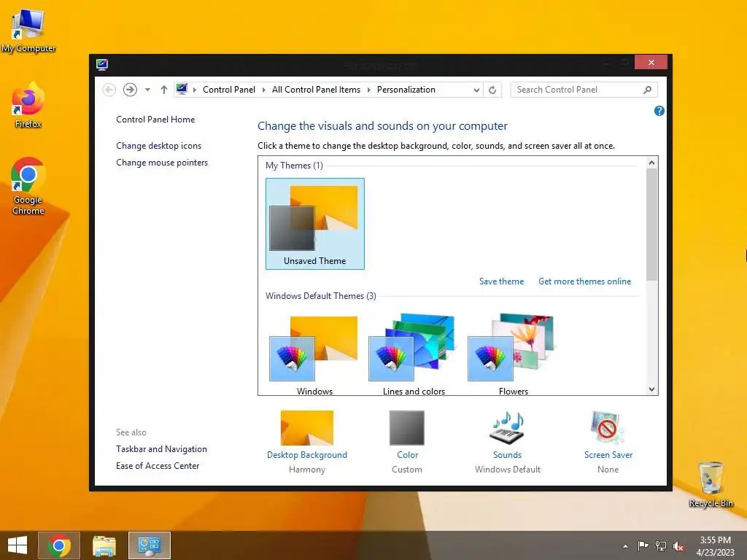Open Help with the question mark icon
This screenshot has width=747, height=560.
click(659, 111)
